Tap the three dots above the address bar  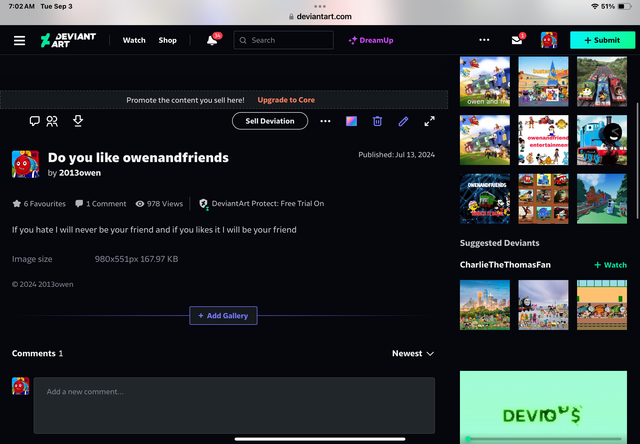[320, 6]
